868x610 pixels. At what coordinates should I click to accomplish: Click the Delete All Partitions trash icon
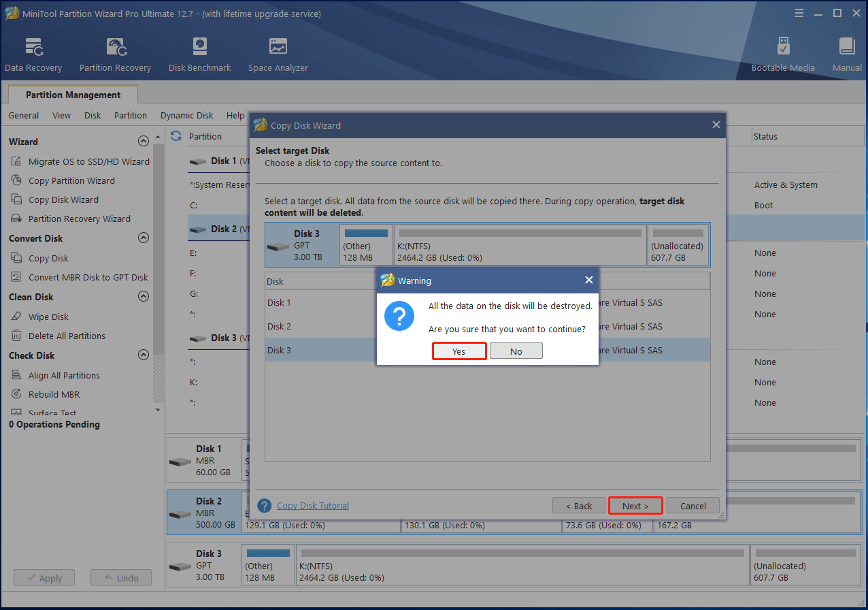(x=16, y=336)
